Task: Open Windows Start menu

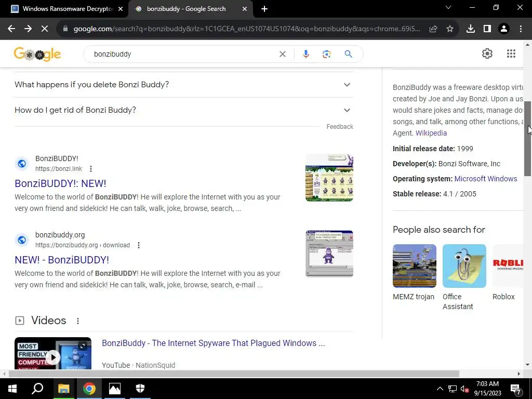Action: pyautogui.click(x=12, y=389)
